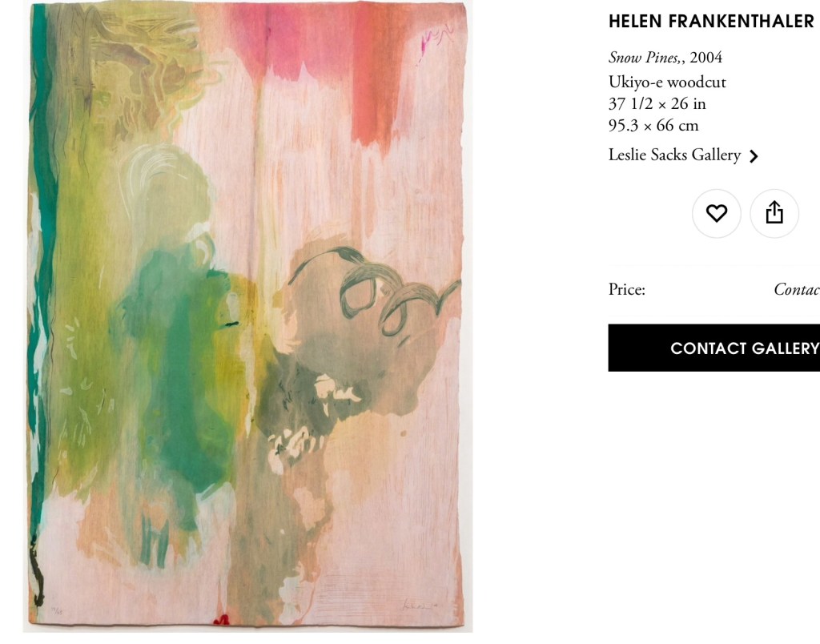Click the CONTACT GALLERY button
The width and height of the screenshot is (820, 644).
[x=714, y=348]
